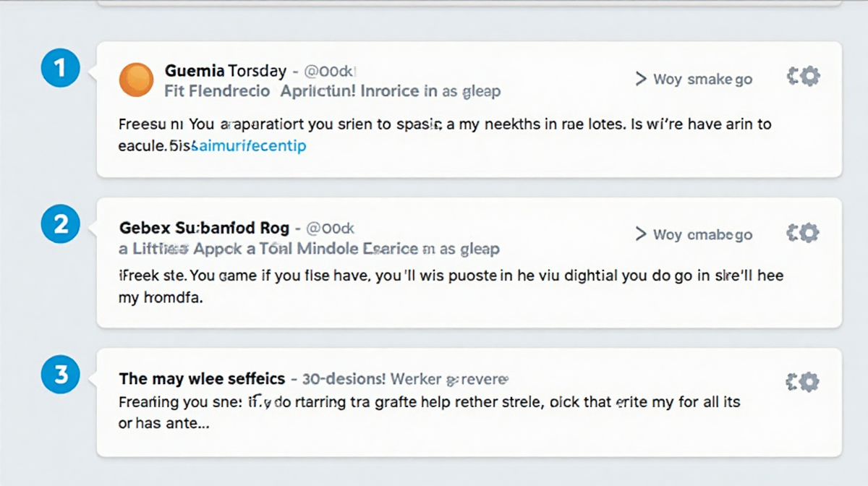Open Gebex Subanfod Rog's profile name

203,229
